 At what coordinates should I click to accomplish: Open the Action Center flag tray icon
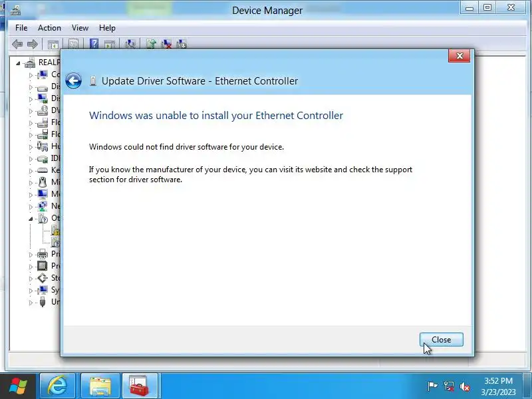(432, 386)
